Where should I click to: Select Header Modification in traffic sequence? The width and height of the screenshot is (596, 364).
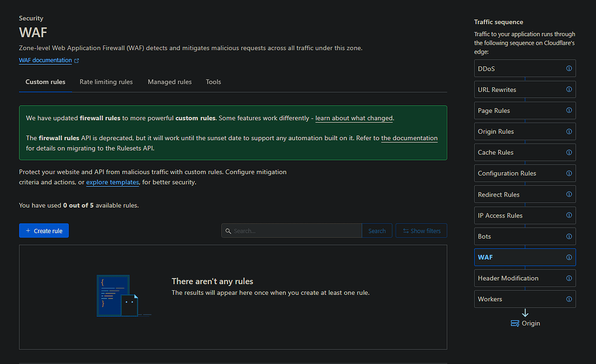point(508,278)
